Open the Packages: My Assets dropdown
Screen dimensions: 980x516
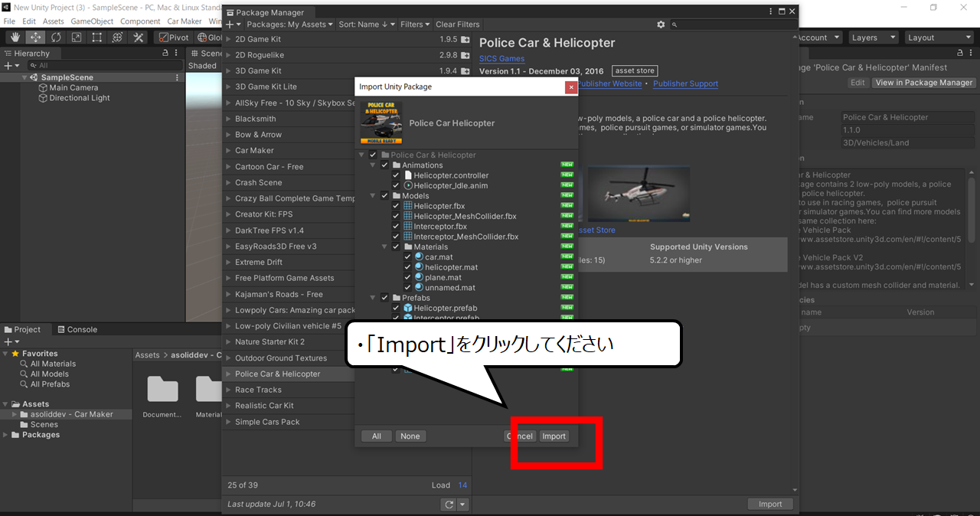pyautogui.click(x=289, y=24)
